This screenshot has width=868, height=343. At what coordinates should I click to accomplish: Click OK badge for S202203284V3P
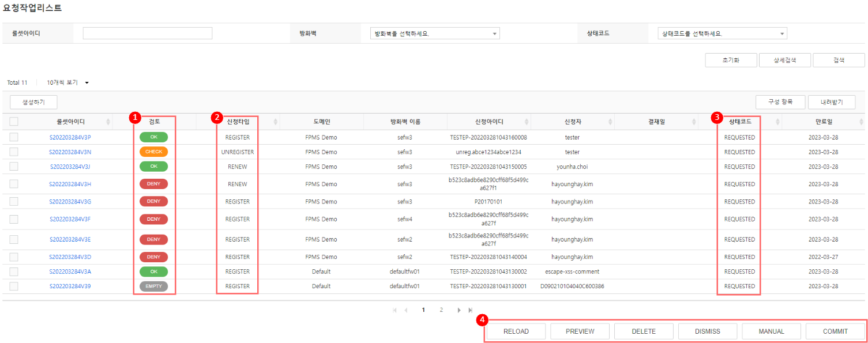point(153,137)
